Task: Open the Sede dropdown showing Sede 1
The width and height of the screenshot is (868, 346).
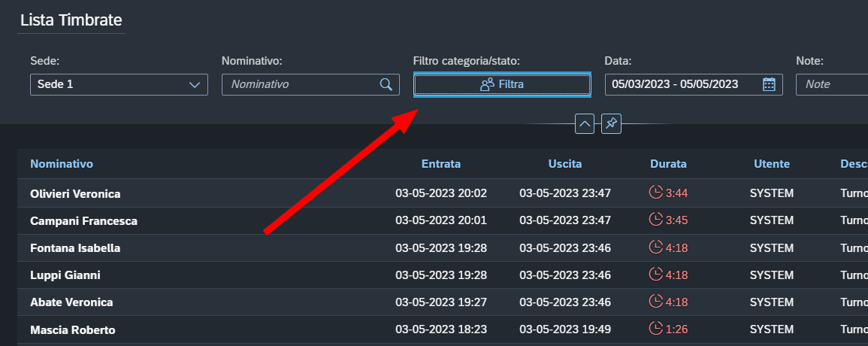Action: pos(119,84)
